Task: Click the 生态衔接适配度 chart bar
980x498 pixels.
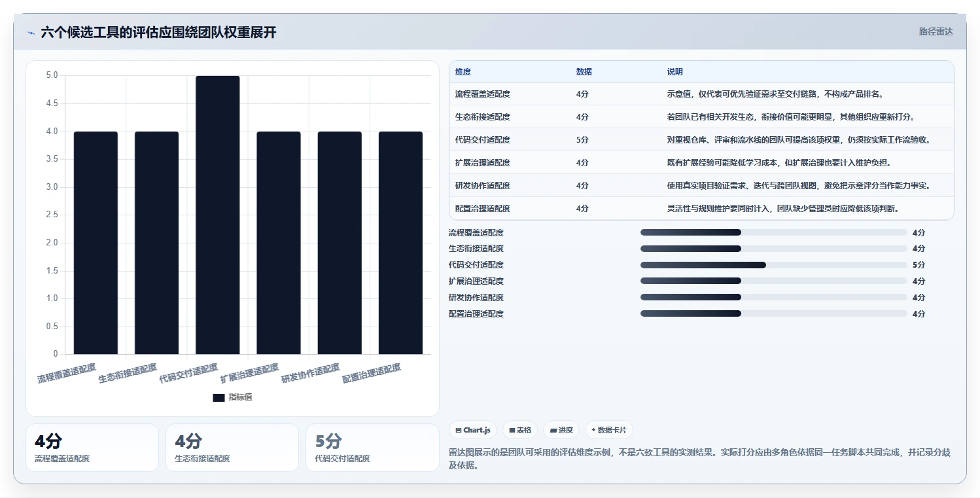Action: [x=156, y=243]
